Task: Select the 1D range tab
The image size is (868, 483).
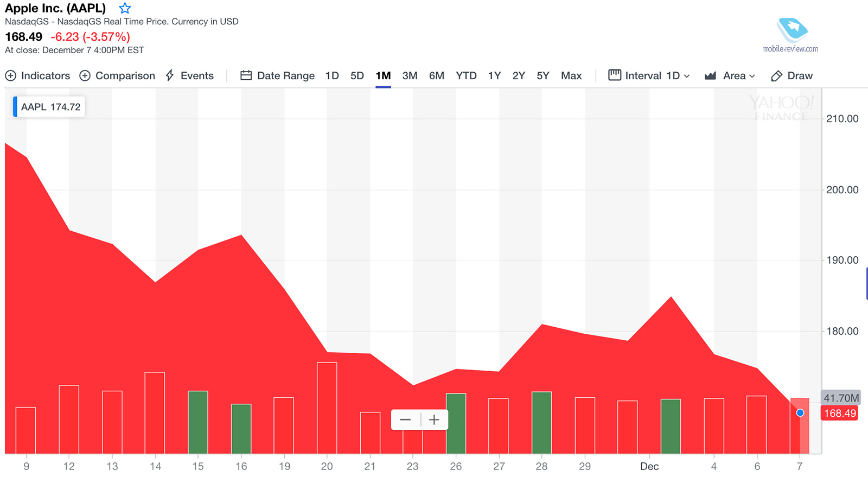Action: (x=332, y=75)
